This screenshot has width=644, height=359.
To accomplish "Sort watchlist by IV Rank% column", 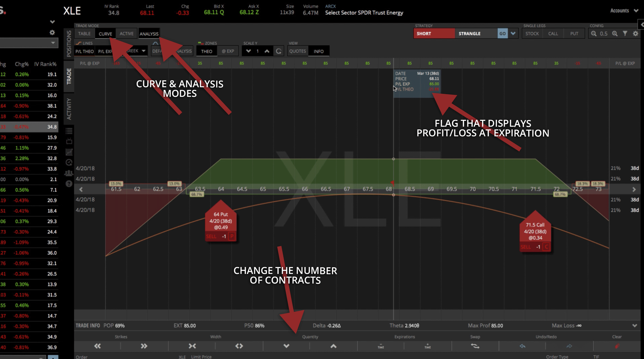I will pos(45,64).
